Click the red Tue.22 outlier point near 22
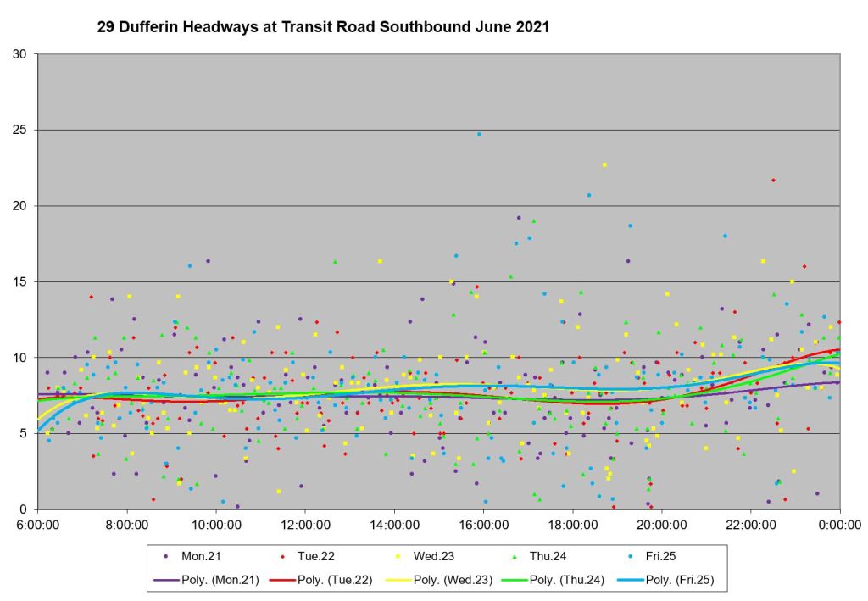 click(x=773, y=180)
